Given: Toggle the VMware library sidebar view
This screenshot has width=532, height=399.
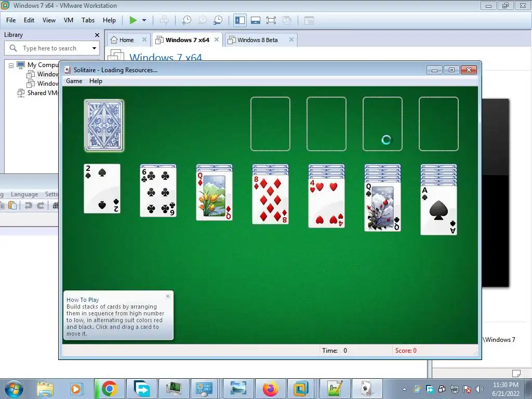Looking at the screenshot, I should coord(240,20).
